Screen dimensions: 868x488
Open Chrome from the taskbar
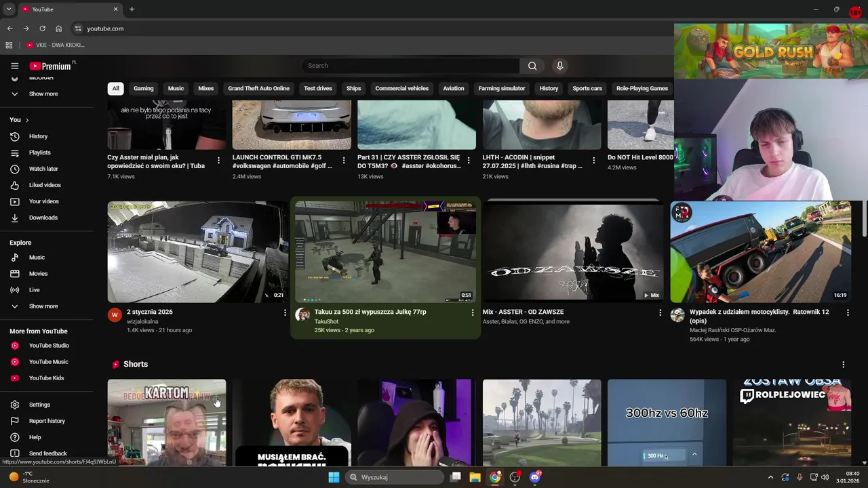tap(495, 477)
